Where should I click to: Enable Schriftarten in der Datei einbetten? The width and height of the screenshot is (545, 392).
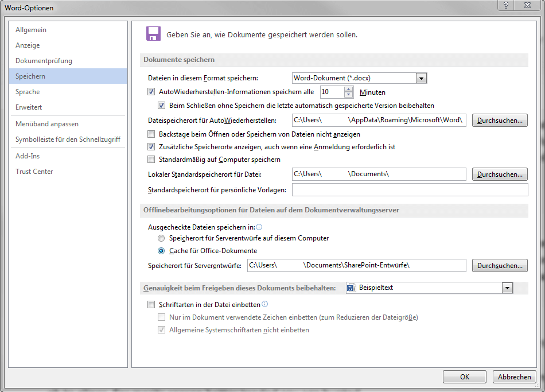[x=151, y=305]
